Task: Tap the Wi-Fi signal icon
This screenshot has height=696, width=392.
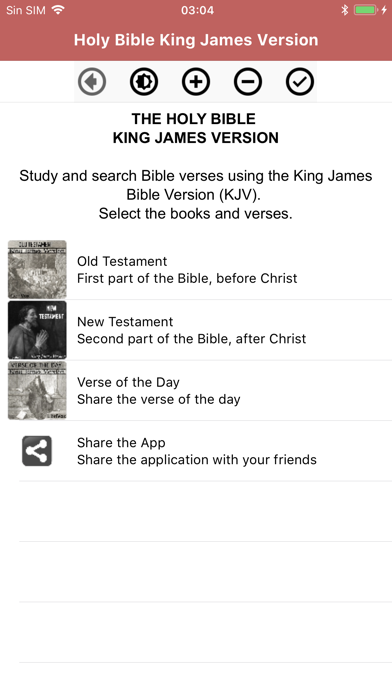Action: 58,10
